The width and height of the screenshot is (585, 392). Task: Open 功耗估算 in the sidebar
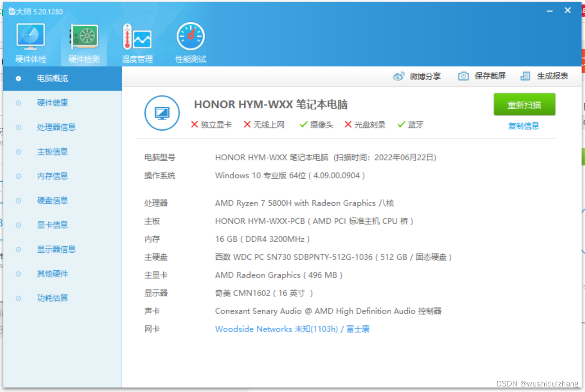[63, 298]
